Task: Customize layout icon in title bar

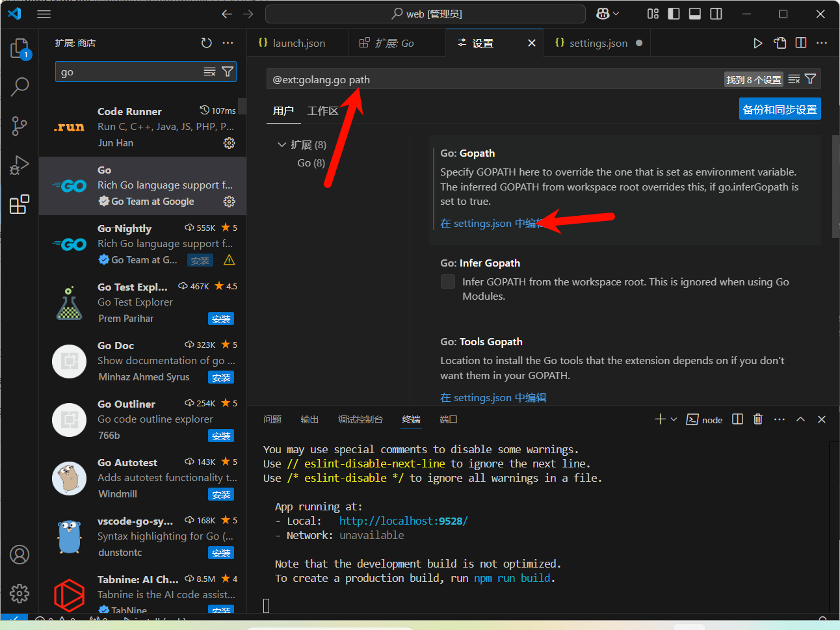Action: tap(653, 14)
